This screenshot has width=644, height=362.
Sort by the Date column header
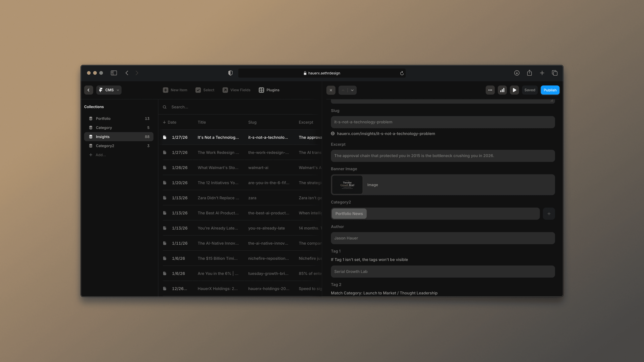[x=172, y=122]
